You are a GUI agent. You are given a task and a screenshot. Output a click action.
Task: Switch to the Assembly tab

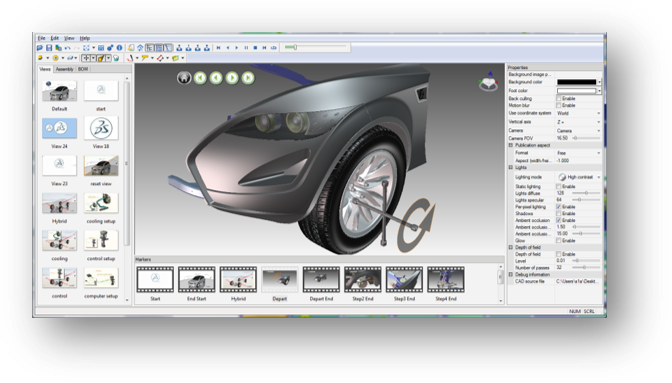[x=65, y=69]
